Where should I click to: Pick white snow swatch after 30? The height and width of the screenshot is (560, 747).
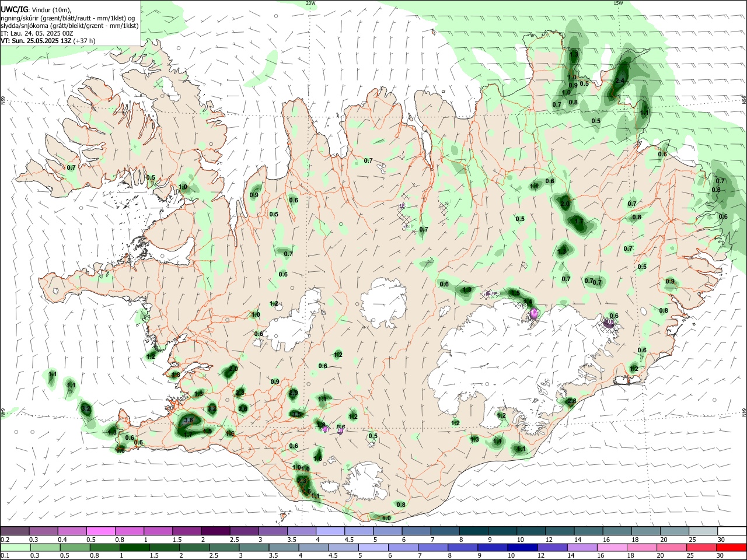point(732,531)
